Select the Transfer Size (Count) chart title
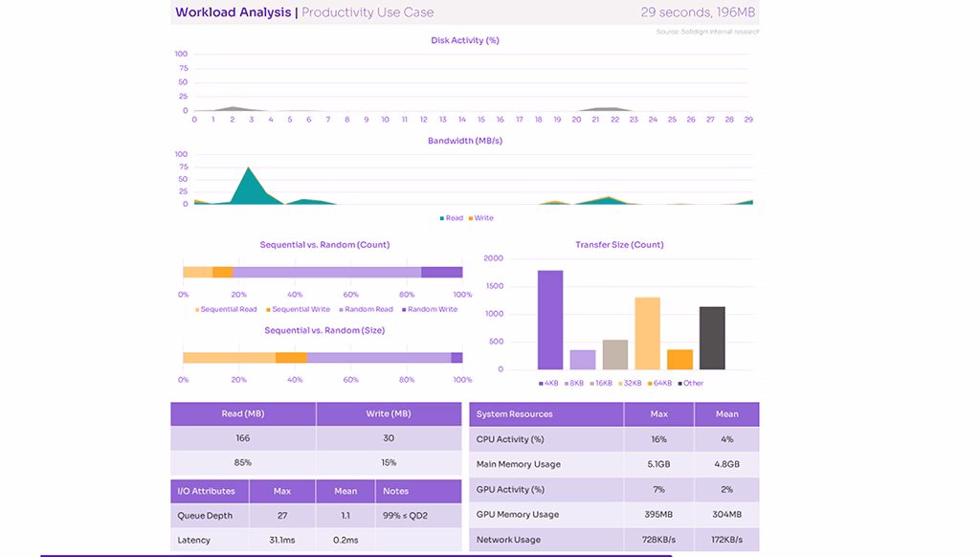Viewport: 980px width, 557px height. 619,244
